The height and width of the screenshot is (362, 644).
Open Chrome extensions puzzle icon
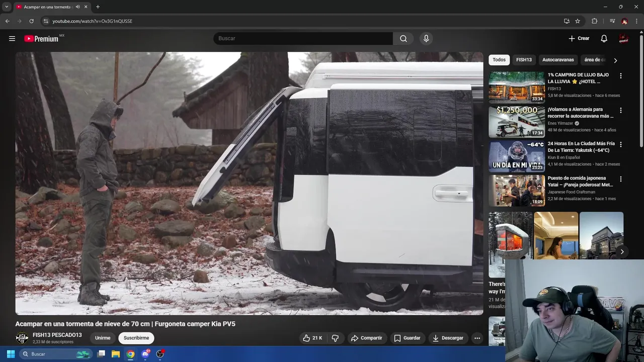595,21
